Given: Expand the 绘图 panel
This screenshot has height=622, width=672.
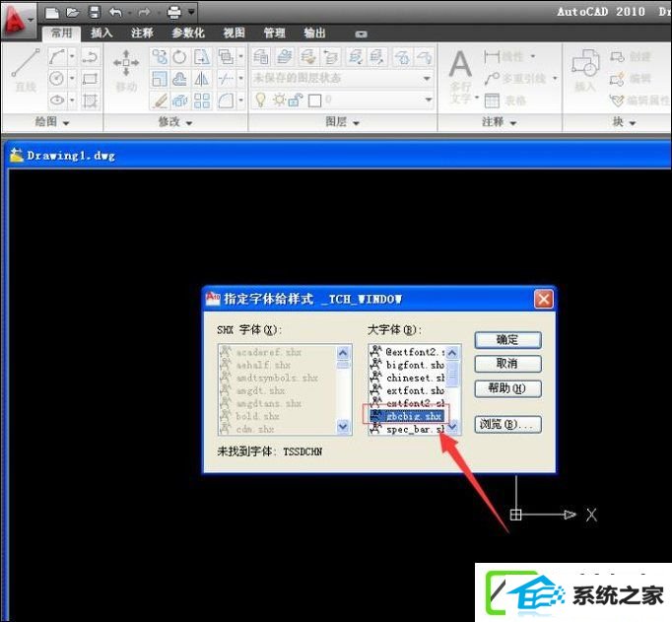Looking at the screenshot, I should tap(52, 122).
